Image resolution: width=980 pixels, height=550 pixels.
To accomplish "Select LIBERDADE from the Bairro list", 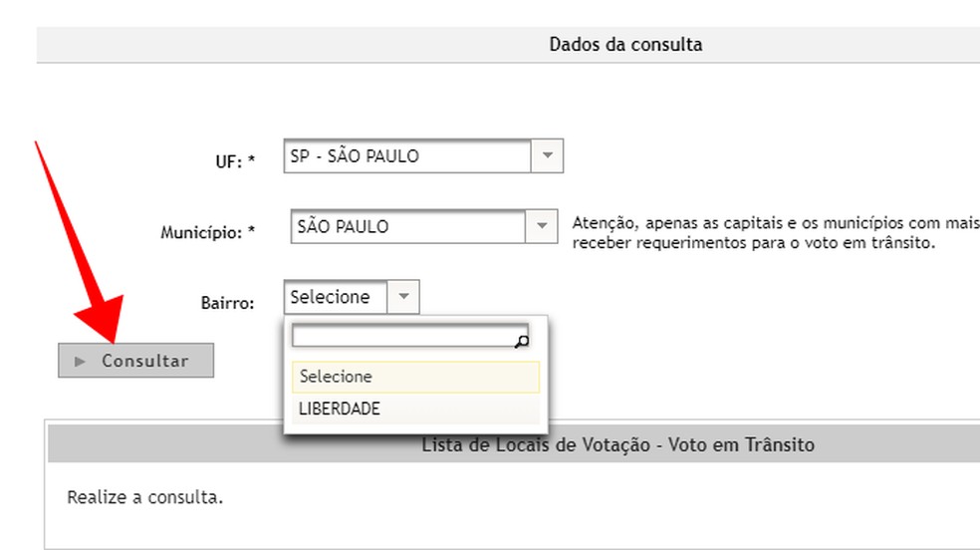I will point(415,409).
